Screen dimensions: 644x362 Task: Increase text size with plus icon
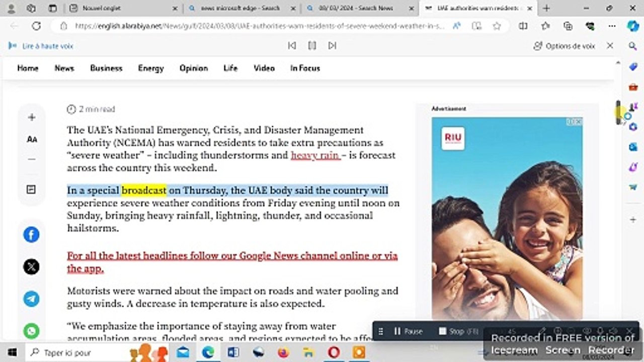coord(32,118)
